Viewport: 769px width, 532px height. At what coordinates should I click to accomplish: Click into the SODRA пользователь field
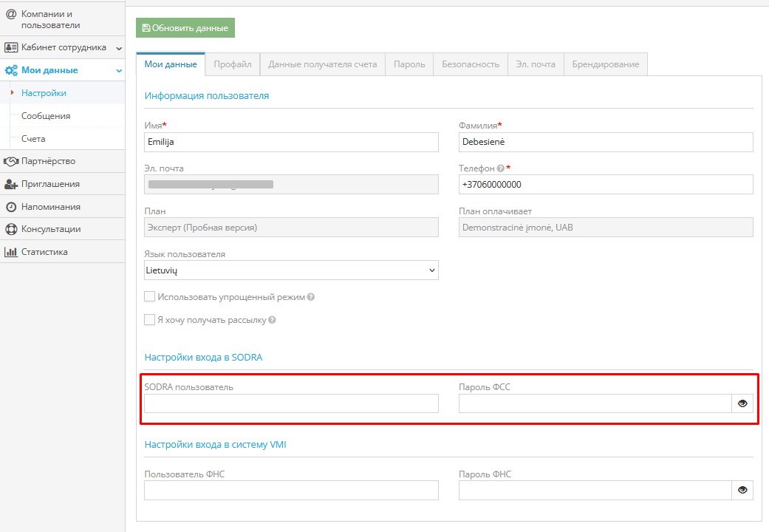point(291,403)
